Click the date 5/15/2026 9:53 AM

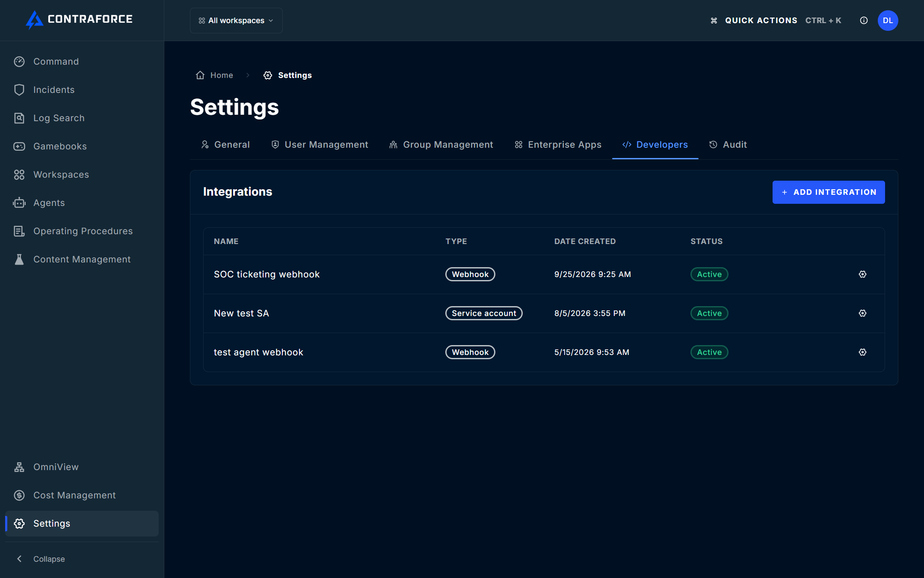click(592, 352)
